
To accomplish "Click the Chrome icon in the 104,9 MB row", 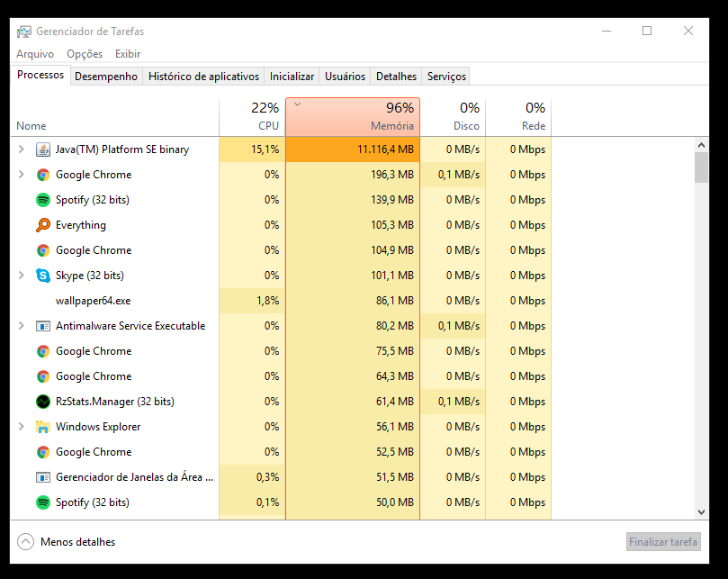I will point(43,250).
